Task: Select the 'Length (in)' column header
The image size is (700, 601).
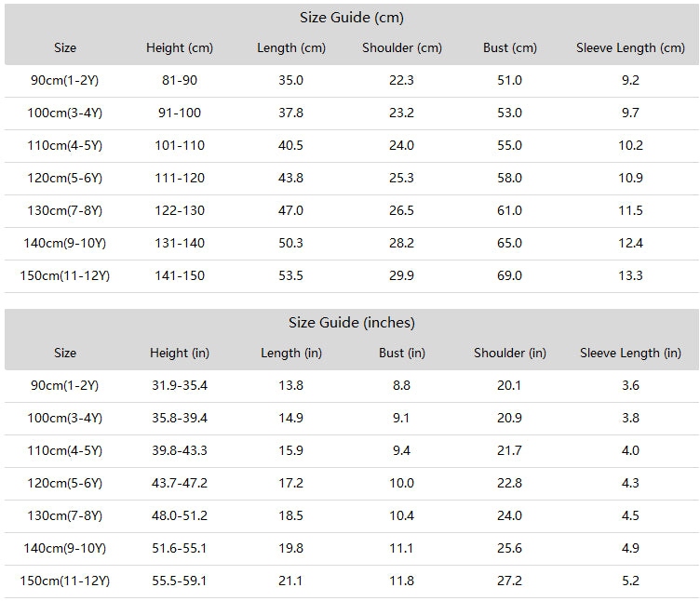Action: (x=291, y=353)
